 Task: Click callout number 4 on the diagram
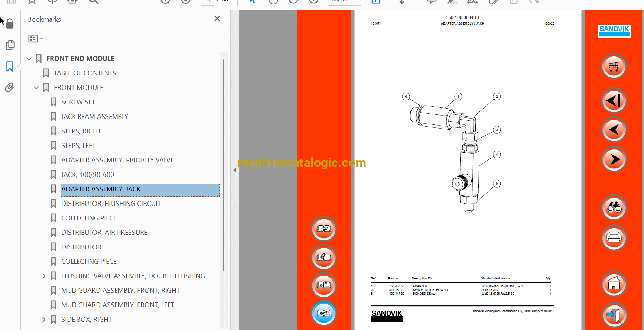[497, 155]
